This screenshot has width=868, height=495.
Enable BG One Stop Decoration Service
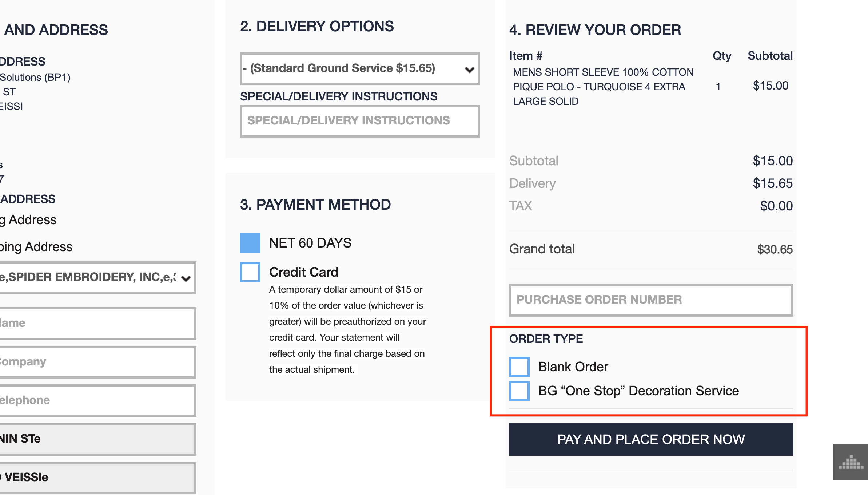pyautogui.click(x=519, y=391)
